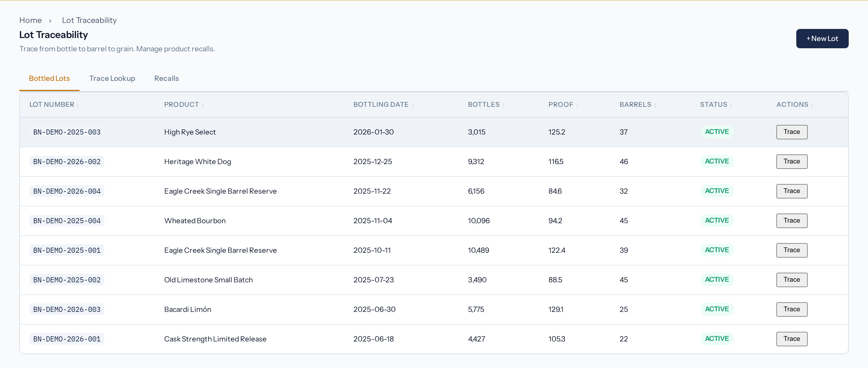Sort by Barrels column arrow icon
Image resolution: width=868 pixels, height=368 pixels.
[655, 105]
